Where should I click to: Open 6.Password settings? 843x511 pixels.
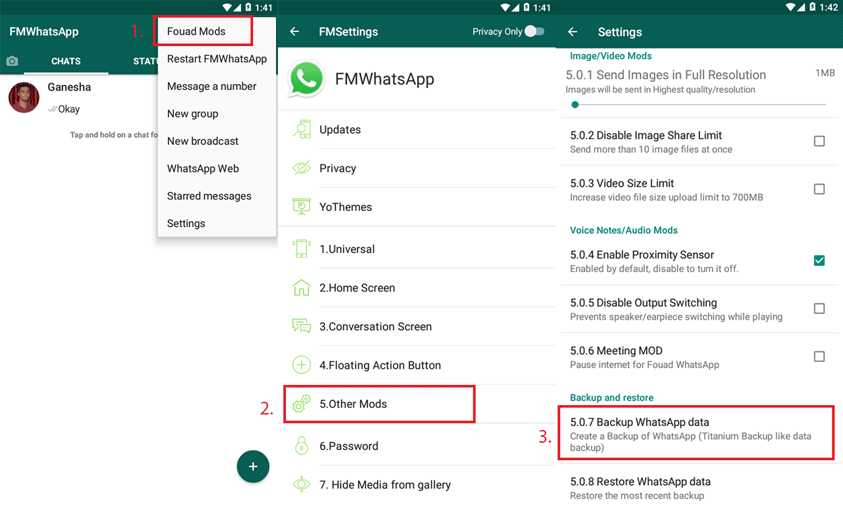coord(417,445)
